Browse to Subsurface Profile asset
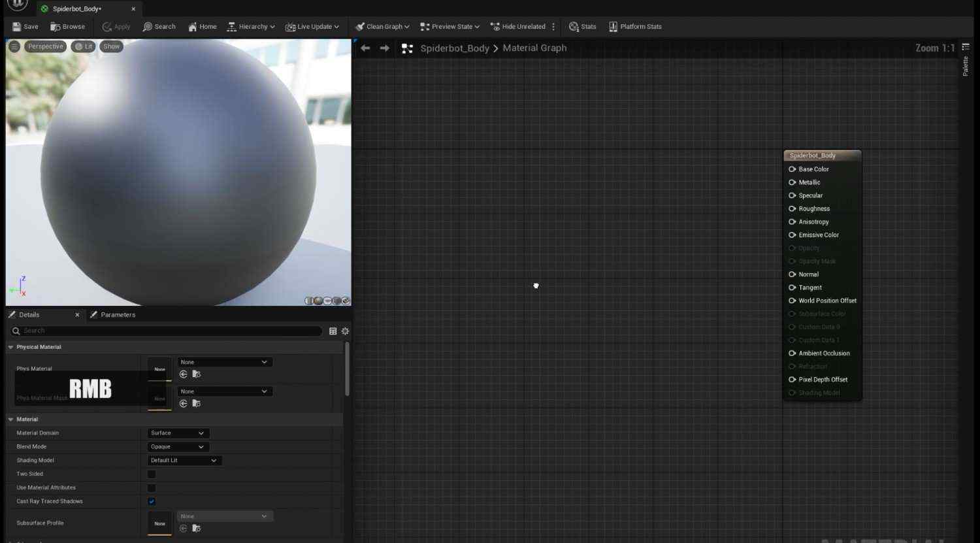The image size is (980, 543). tap(196, 529)
